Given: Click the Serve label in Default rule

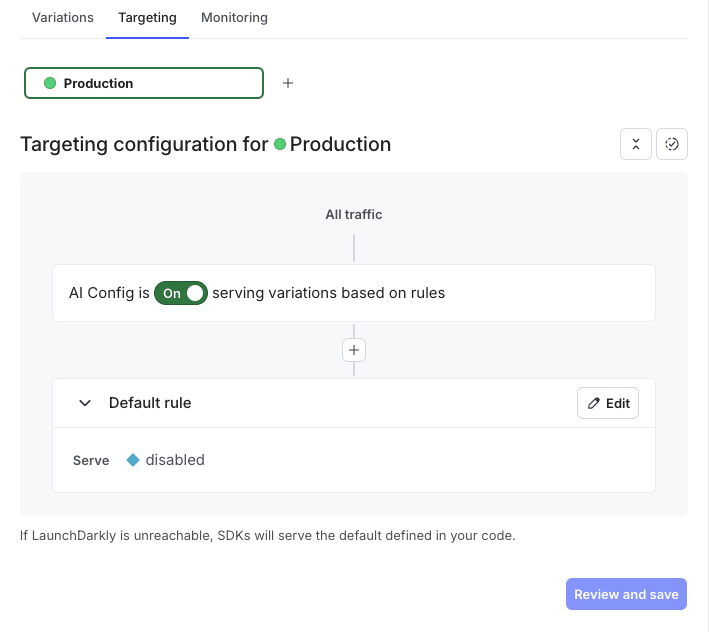Looking at the screenshot, I should 91,461.
